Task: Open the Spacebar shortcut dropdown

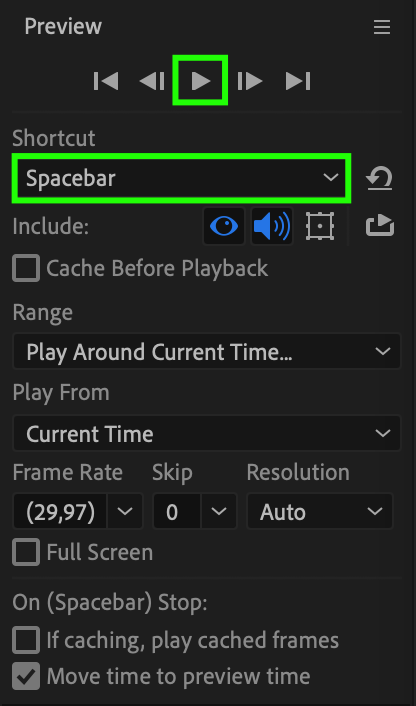Action: click(181, 178)
